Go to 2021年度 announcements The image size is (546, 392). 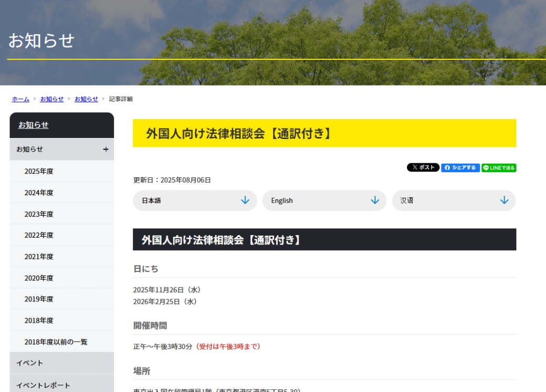pyautogui.click(x=39, y=257)
